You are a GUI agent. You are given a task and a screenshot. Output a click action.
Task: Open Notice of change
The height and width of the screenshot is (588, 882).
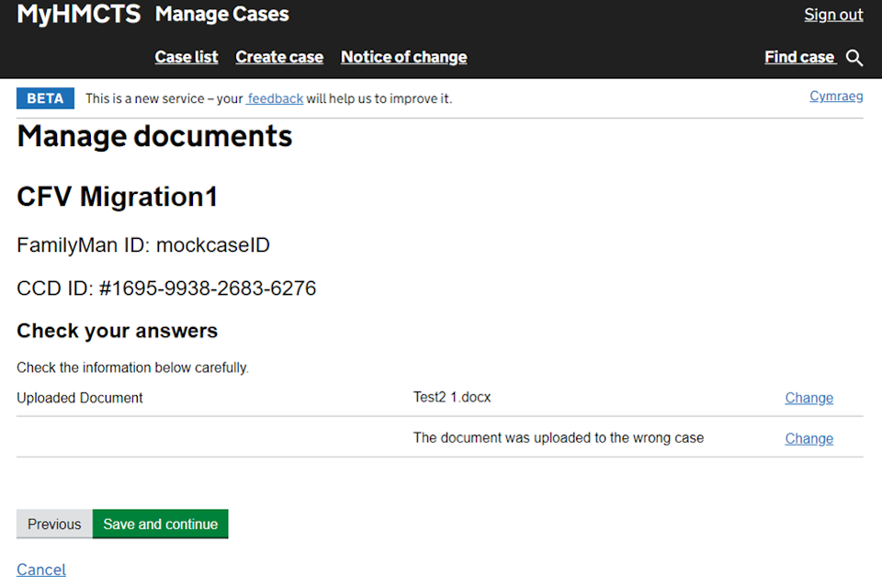(403, 57)
